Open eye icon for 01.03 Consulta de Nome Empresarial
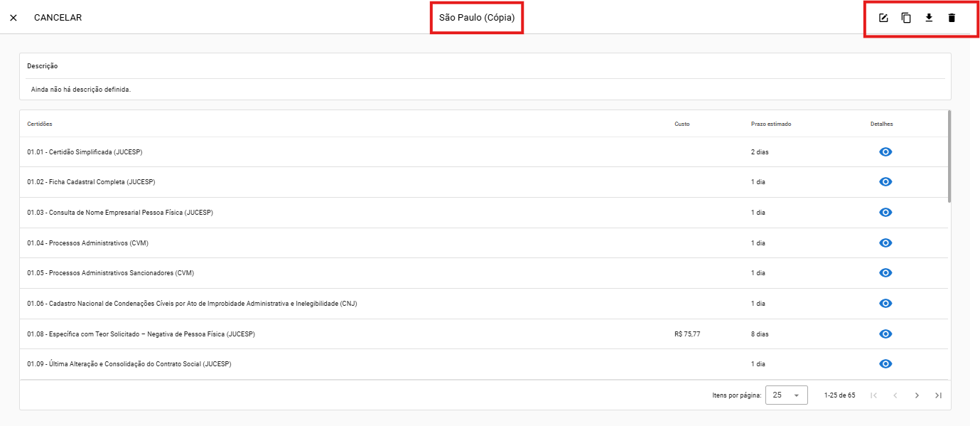This screenshot has height=426, width=980. click(x=885, y=213)
